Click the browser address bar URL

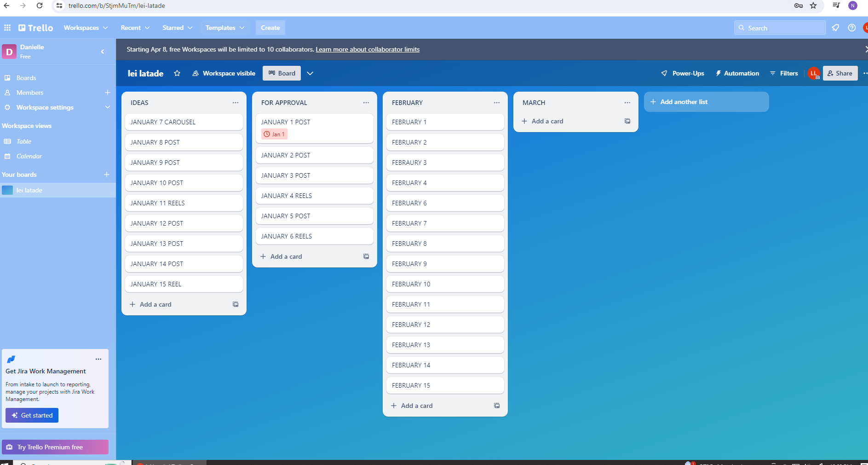click(x=117, y=6)
